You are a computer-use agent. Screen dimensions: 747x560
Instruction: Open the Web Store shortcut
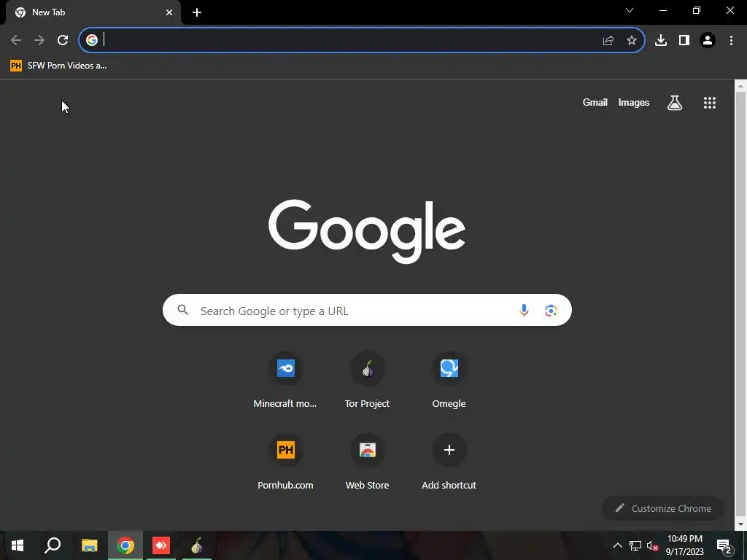(x=368, y=462)
